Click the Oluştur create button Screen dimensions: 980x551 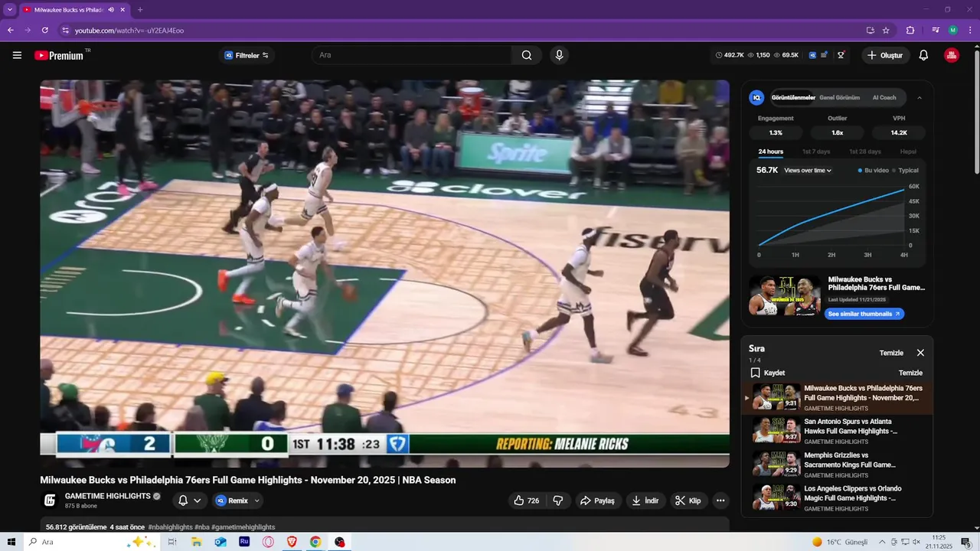click(x=884, y=55)
